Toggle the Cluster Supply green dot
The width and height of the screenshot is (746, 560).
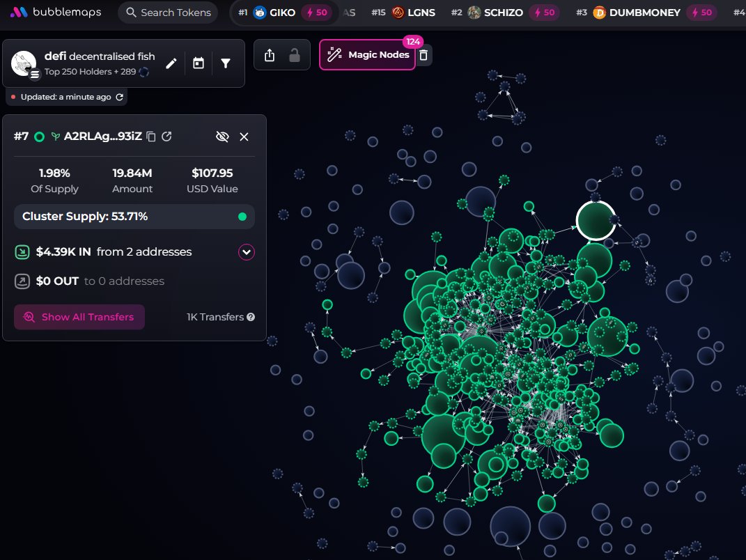(242, 217)
